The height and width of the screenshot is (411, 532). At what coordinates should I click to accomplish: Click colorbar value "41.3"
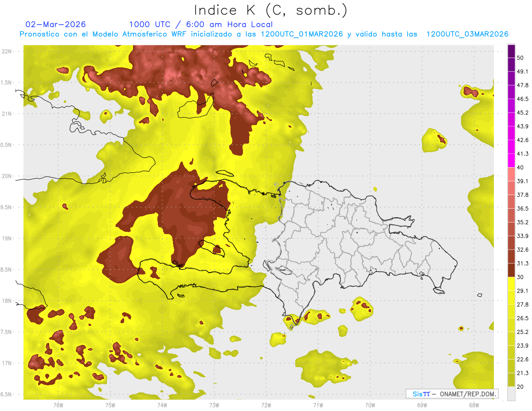[x=523, y=154]
